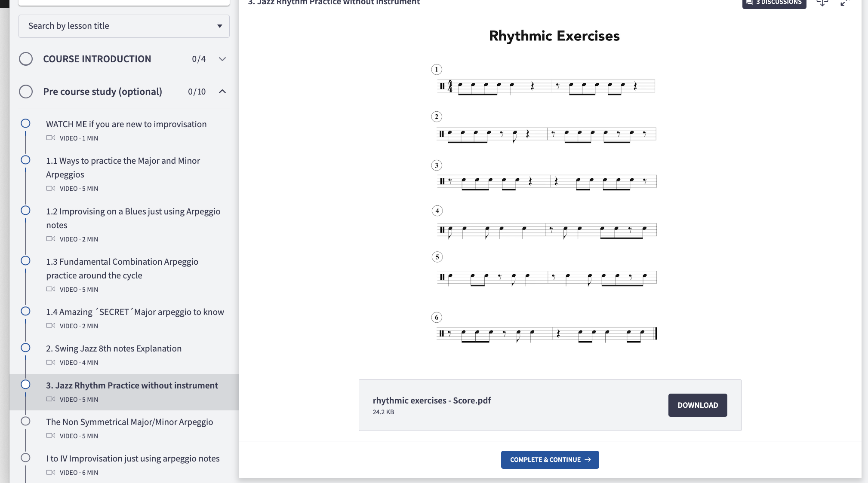Screen dimensions: 868x483
Task: Click the video icon for 'I to IV Improvisation'
Action: click(x=51, y=472)
